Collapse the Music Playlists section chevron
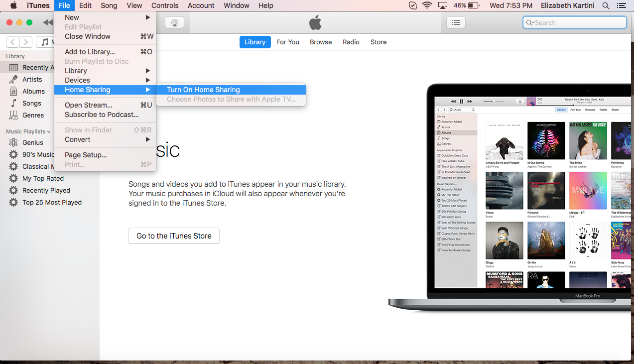Viewport: 634px width, 364px height. click(49, 131)
